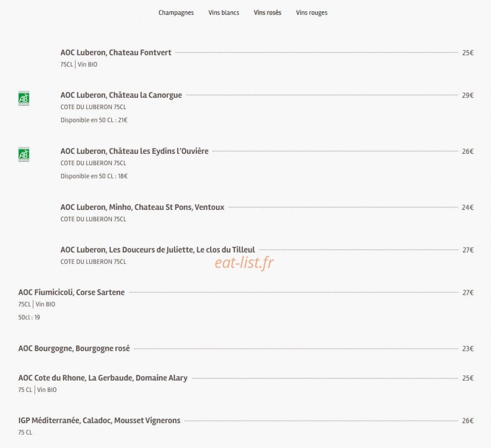This screenshot has width=491, height=448.
Task: Click the 26€ price of Château les Eydins
Action: coord(468,151)
